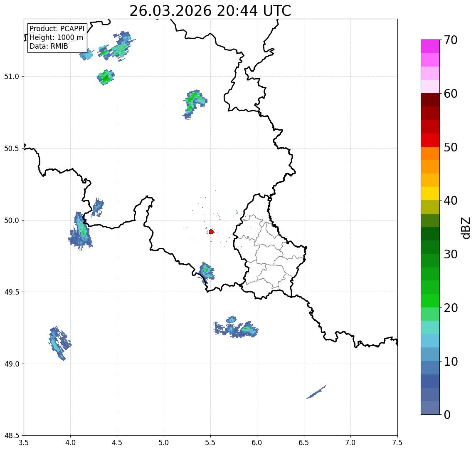Click the latitude label 48.5

11,436
